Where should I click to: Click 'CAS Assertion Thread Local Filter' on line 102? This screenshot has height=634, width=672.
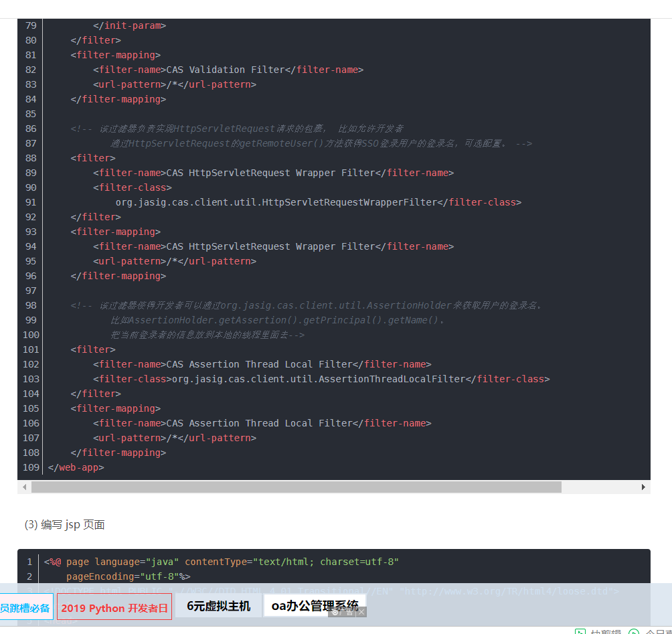point(259,364)
